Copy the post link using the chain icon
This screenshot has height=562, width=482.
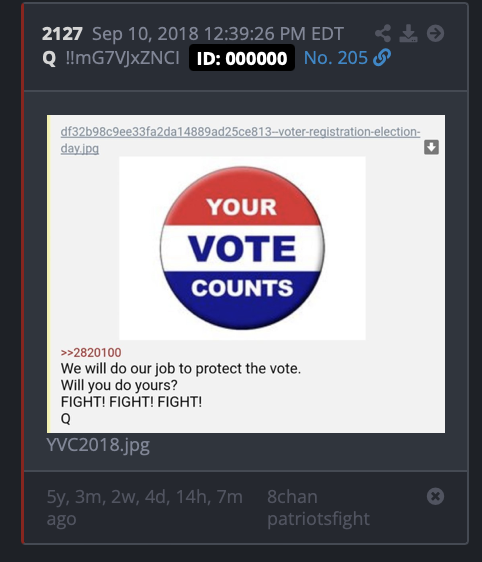point(382,58)
